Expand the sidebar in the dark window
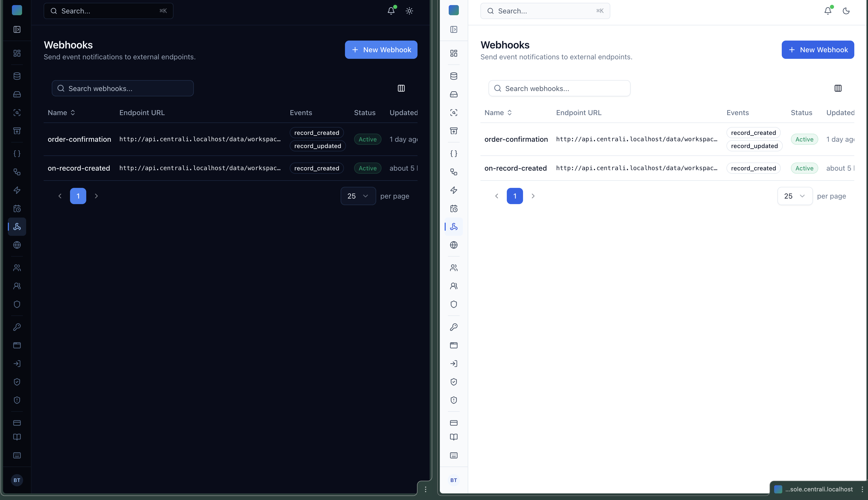The image size is (868, 500). 17,29
